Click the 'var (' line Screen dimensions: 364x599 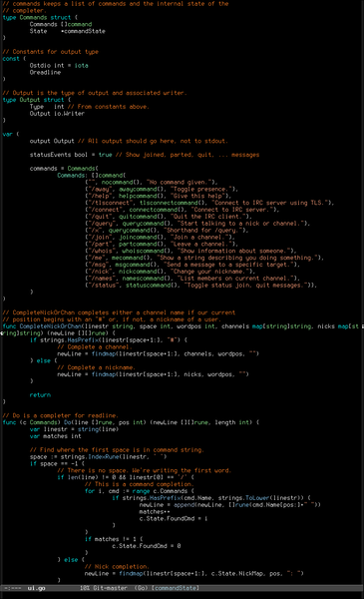pos(11,134)
